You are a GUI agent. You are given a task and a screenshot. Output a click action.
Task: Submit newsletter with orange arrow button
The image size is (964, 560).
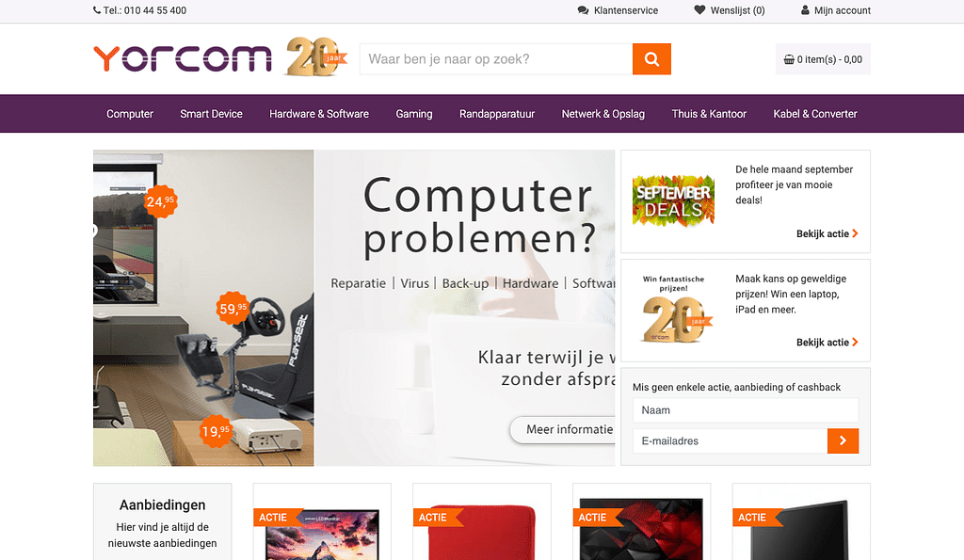click(843, 440)
